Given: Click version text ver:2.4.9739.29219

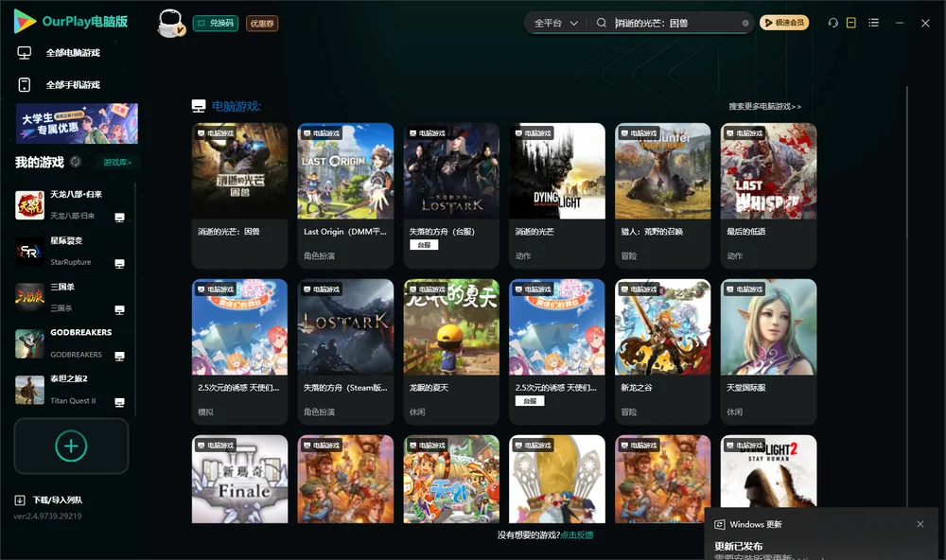Looking at the screenshot, I should 47,516.
